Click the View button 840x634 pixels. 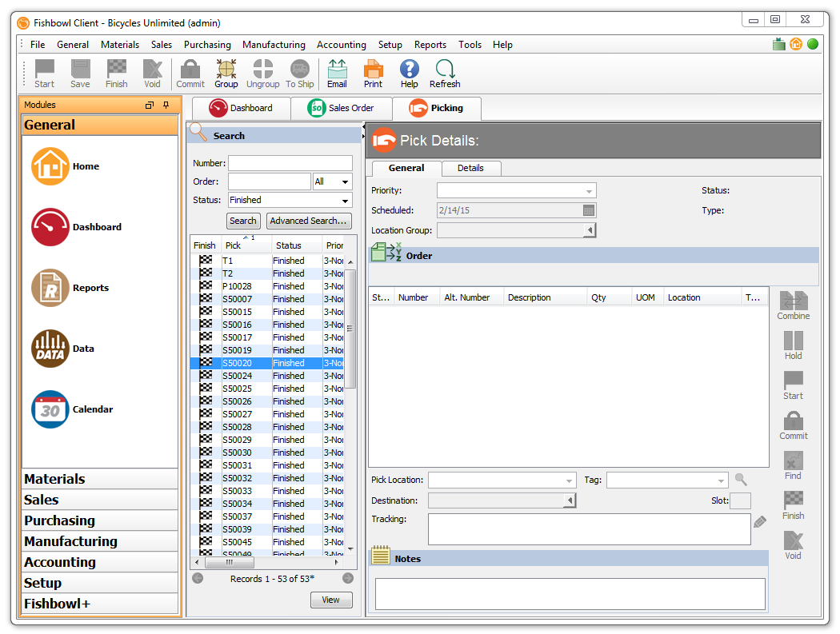[x=331, y=600]
